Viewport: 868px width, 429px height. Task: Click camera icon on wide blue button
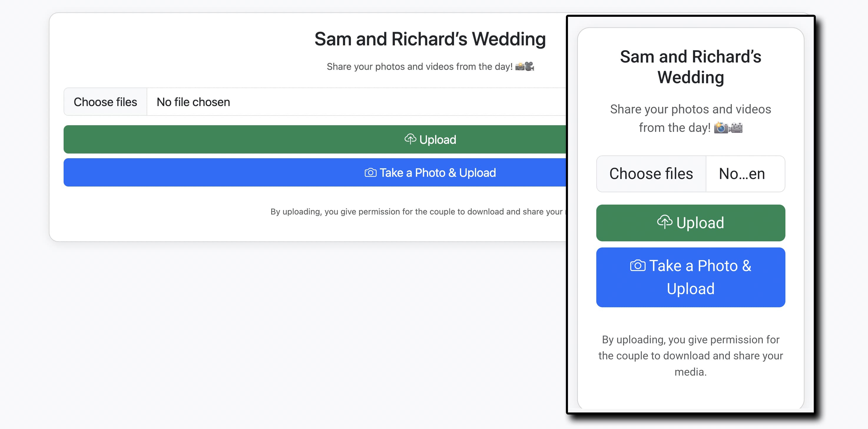click(x=370, y=173)
